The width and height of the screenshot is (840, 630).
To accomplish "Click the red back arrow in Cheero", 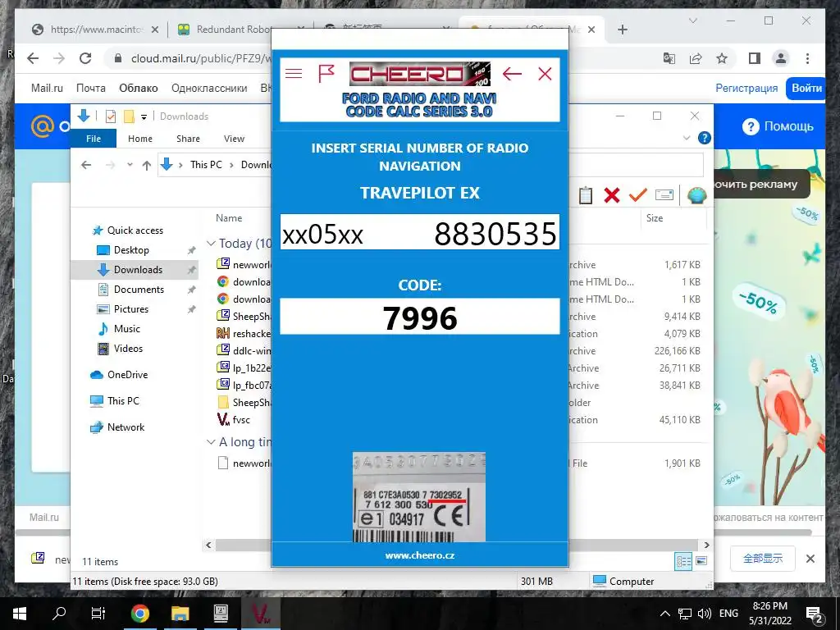I will [512, 74].
